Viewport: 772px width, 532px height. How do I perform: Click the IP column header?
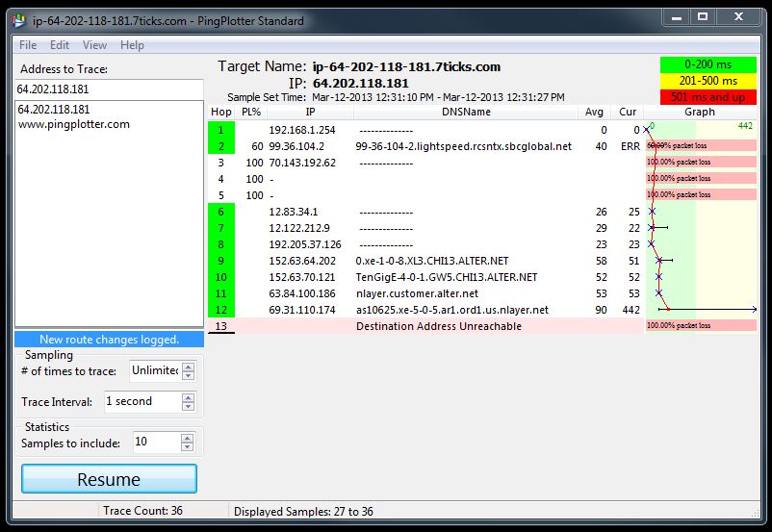[x=310, y=112]
